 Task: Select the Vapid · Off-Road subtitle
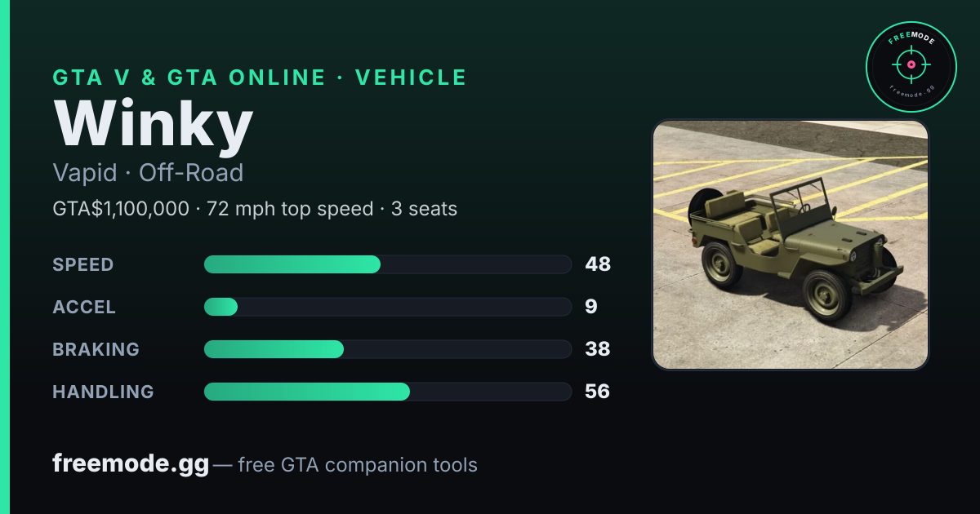(148, 173)
